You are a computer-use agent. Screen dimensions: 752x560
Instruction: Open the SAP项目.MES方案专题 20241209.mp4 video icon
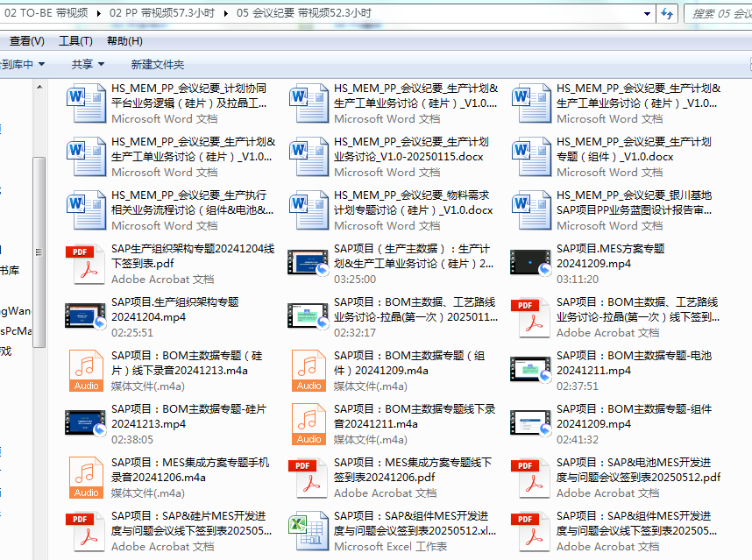pos(531,264)
